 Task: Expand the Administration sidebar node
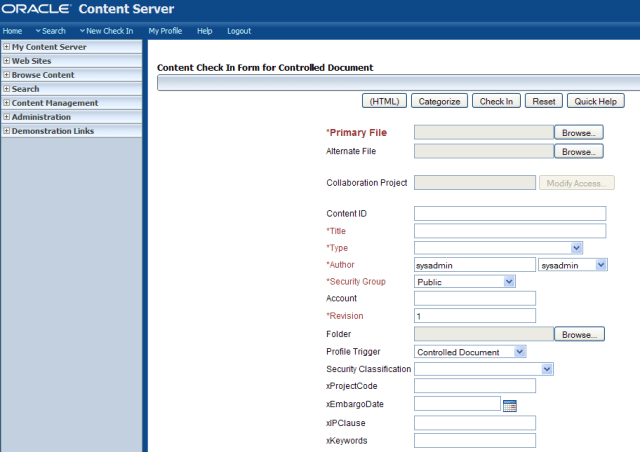7,117
